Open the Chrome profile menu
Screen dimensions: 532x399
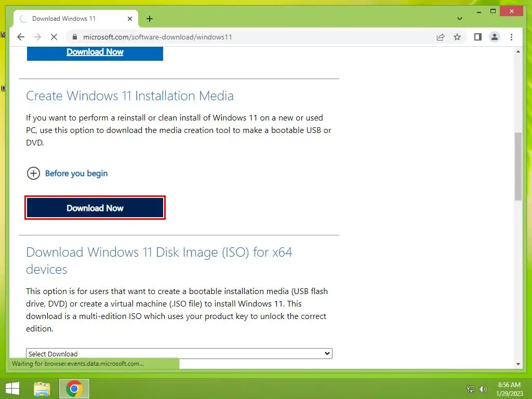(x=495, y=37)
